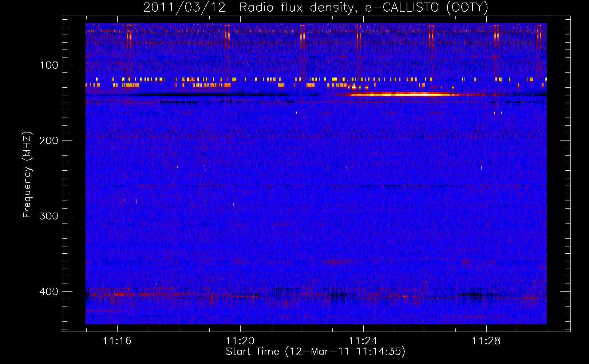Click the '11:20' time tick label
The image size is (589, 364).
click(x=240, y=341)
